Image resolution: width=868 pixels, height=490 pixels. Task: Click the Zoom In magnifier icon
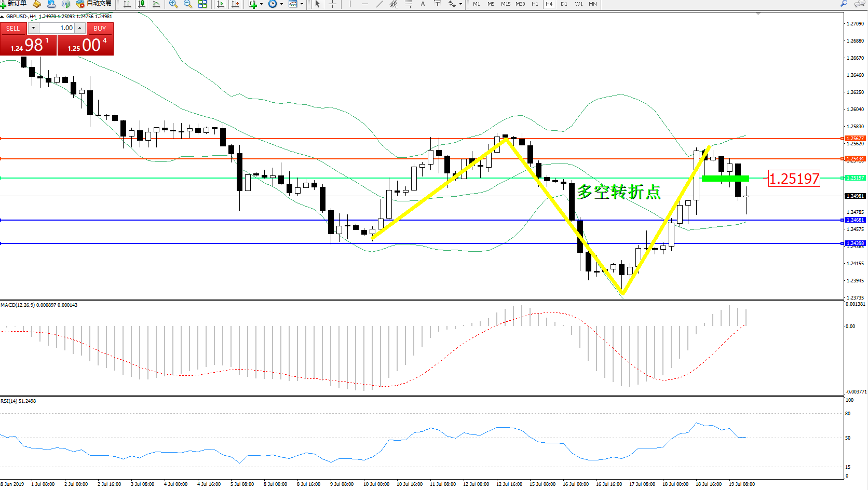[173, 4]
